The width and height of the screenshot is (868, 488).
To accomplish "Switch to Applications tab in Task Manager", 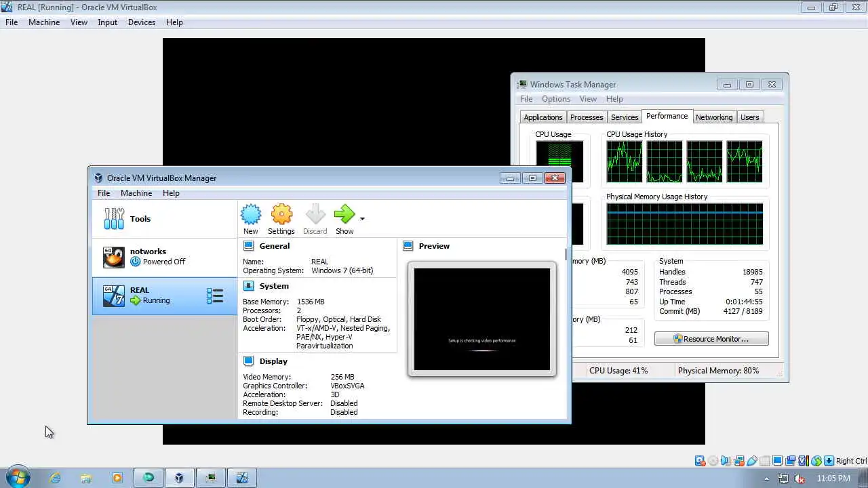I will click(x=543, y=117).
